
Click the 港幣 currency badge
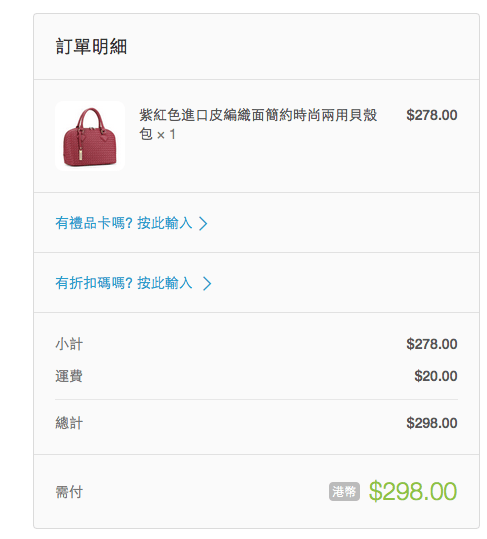tap(344, 492)
